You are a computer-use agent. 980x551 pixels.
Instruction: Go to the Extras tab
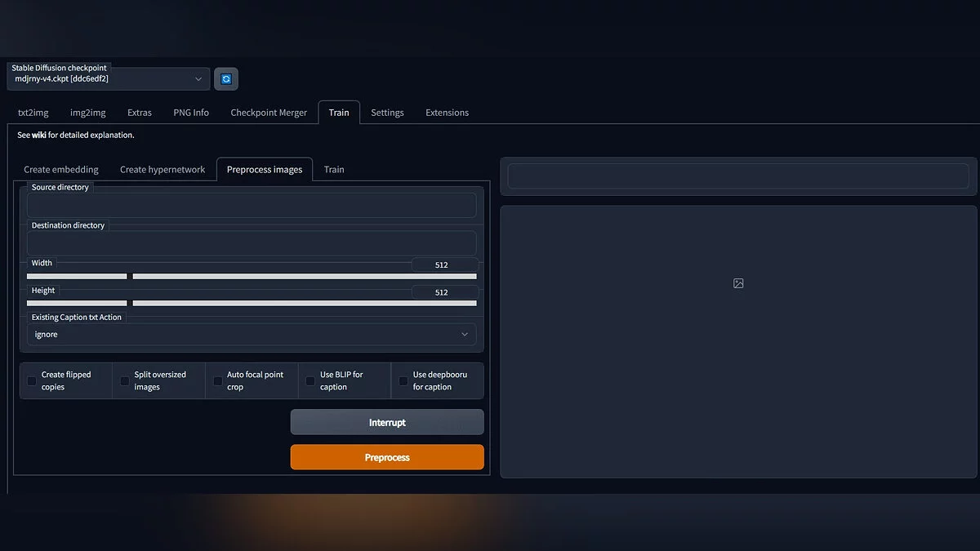pyautogui.click(x=140, y=113)
